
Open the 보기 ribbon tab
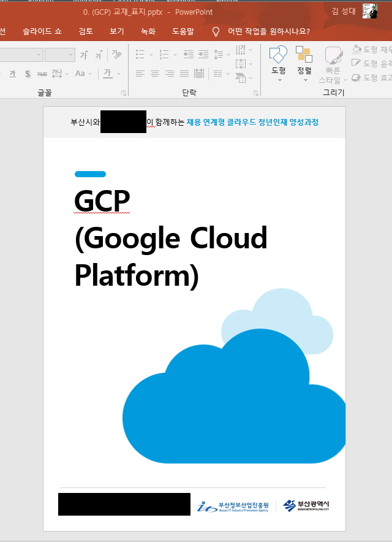117,31
